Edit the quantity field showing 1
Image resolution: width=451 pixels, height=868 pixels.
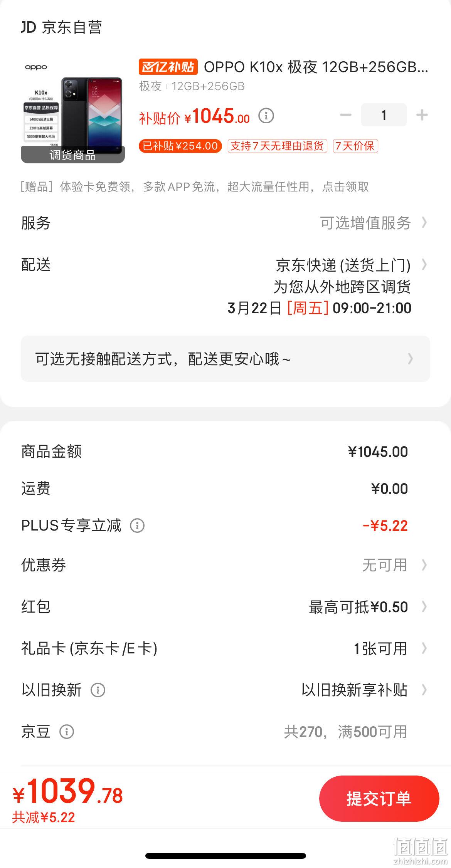coord(384,115)
